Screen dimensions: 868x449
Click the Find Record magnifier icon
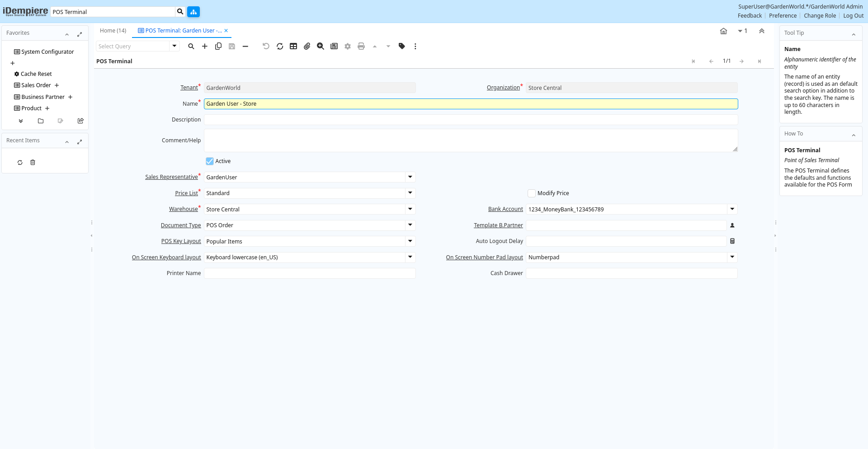click(191, 46)
